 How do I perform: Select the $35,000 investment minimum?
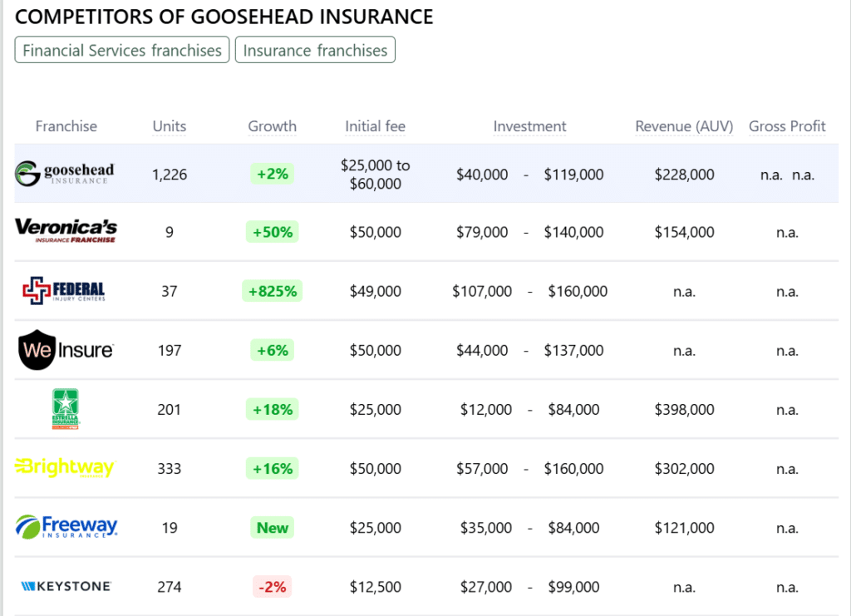pos(485,528)
